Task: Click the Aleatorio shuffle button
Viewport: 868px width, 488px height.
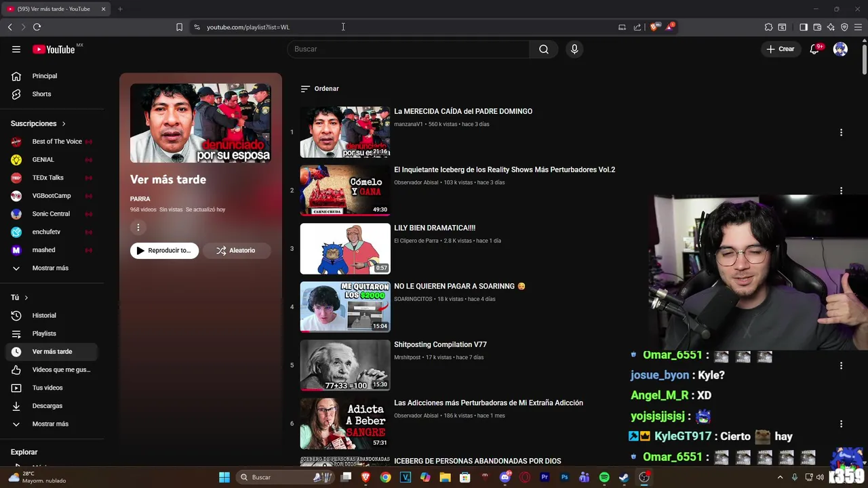Action: coord(236,250)
